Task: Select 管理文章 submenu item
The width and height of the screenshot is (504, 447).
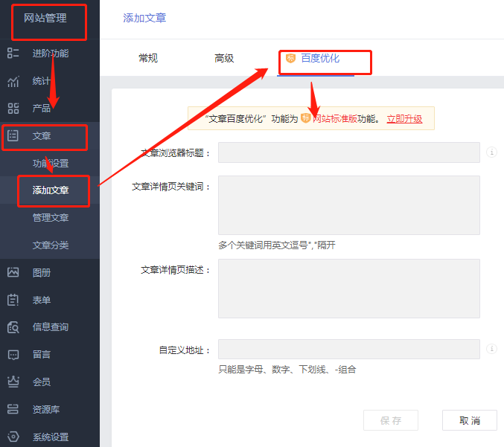Action: pos(50,218)
